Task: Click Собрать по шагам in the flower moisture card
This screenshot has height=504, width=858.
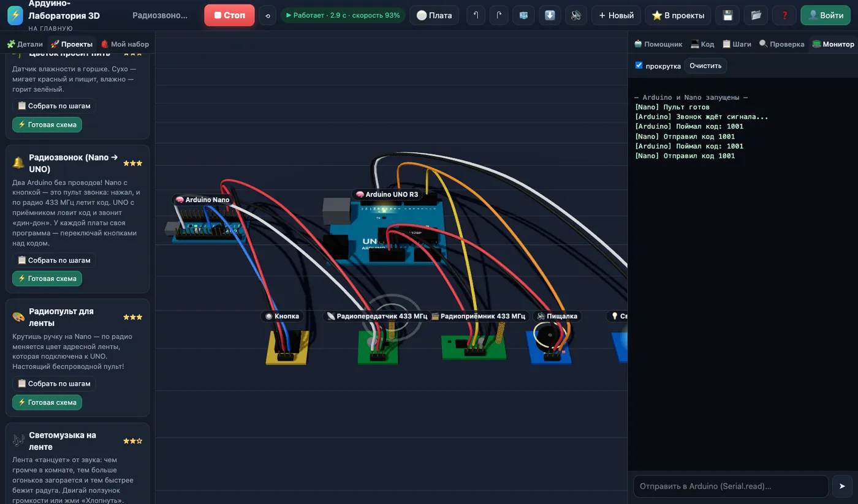Action: click(54, 106)
